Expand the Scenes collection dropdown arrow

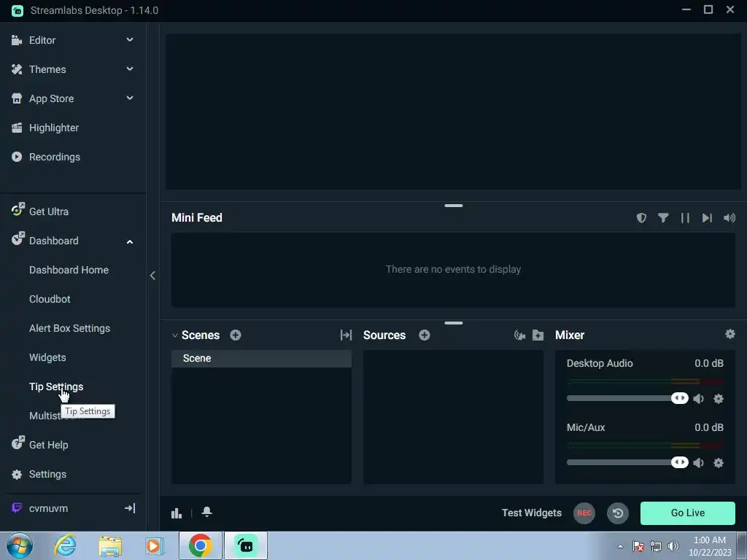[175, 335]
